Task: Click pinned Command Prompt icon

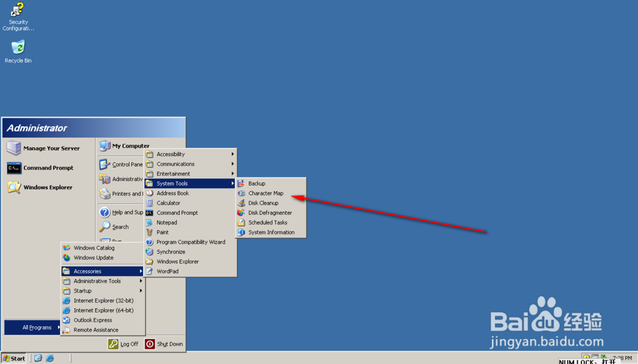Action: click(14, 168)
